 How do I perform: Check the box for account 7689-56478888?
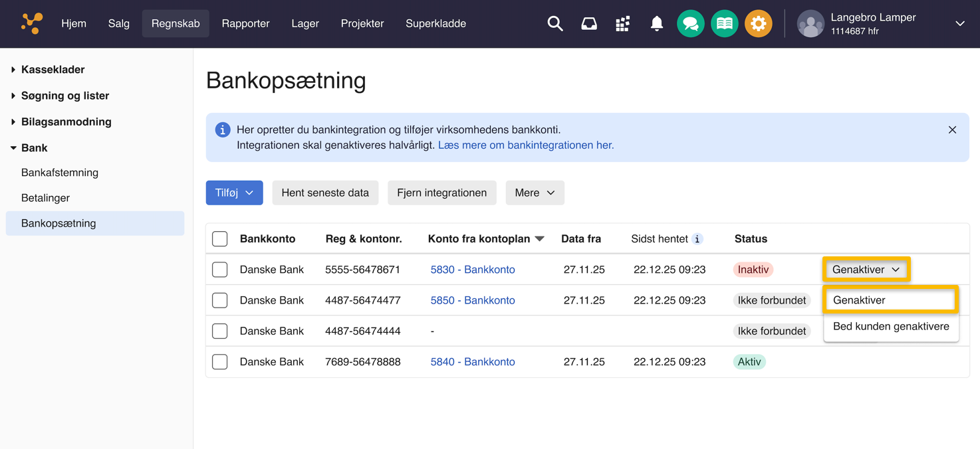click(220, 362)
